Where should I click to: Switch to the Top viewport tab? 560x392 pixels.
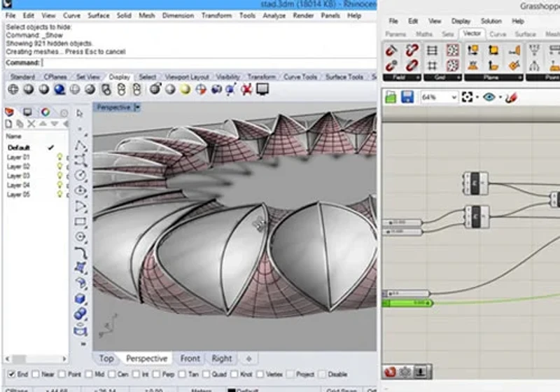pos(106,358)
